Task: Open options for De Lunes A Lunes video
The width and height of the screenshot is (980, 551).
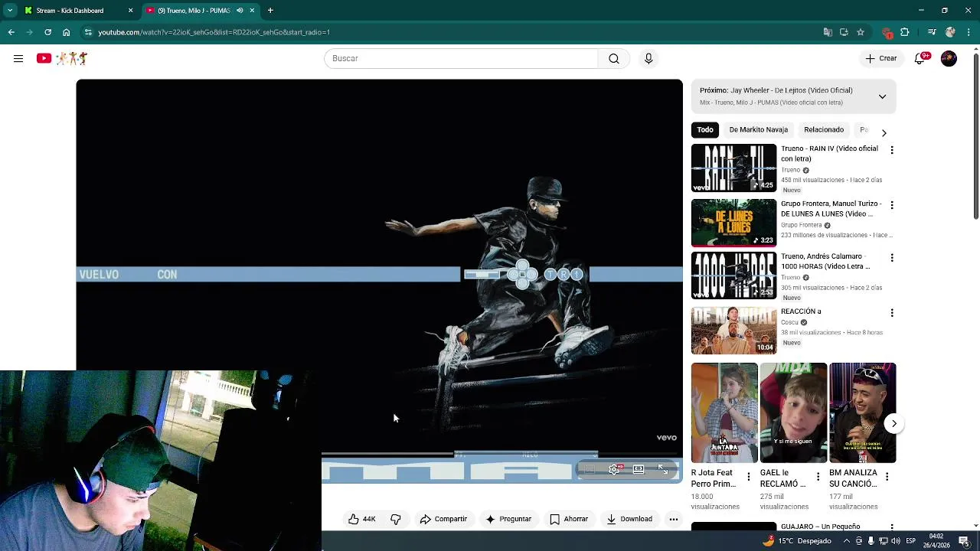Action: pos(891,205)
